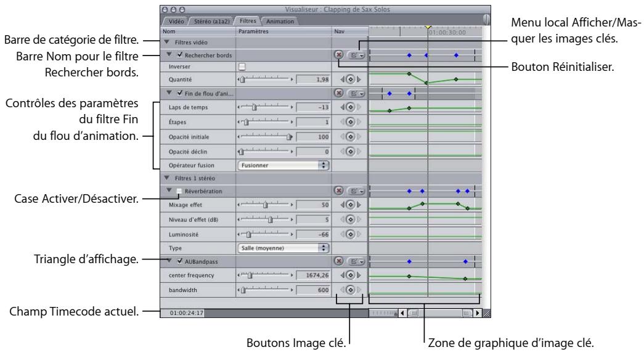Image resolution: width=644 pixels, height=355 pixels.
Task: Select Quantité keyframe point at playhead
Action: pos(426,83)
